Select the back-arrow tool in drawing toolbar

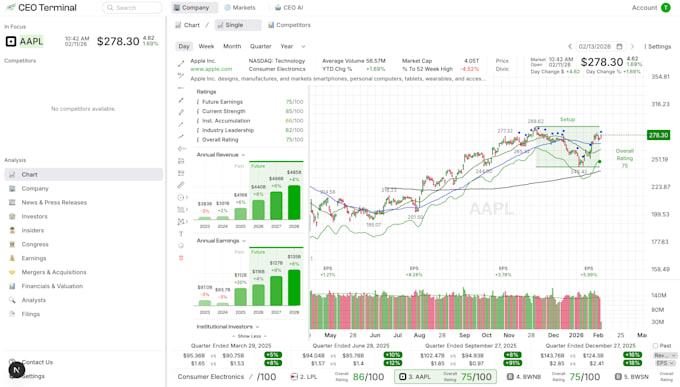coord(181,149)
